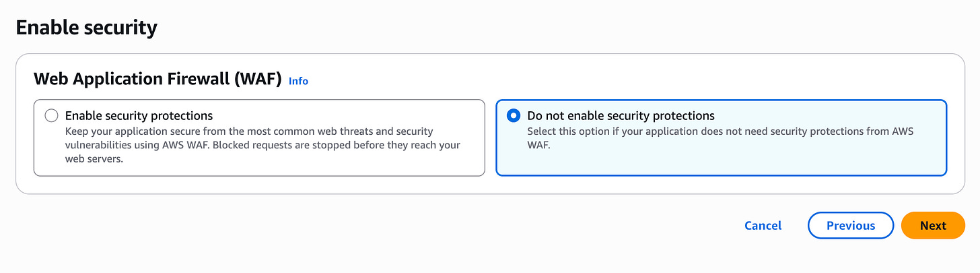Image resolution: width=980 pixels, height=273 pixels.
Task: Click "web servers." text in the left card
Action: point(94,158)
